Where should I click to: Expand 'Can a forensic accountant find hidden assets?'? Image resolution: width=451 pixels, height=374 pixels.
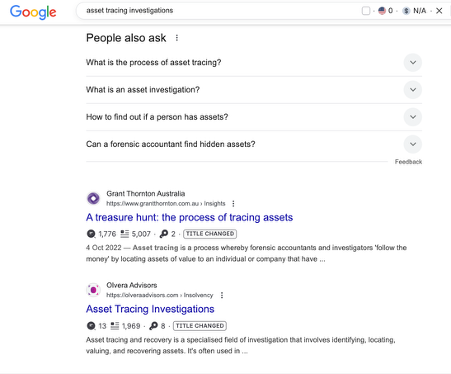tap(254, 144)
